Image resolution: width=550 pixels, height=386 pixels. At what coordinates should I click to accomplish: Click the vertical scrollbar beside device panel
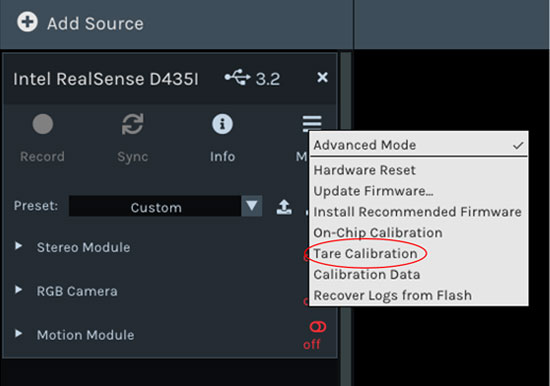click(346, 218)
